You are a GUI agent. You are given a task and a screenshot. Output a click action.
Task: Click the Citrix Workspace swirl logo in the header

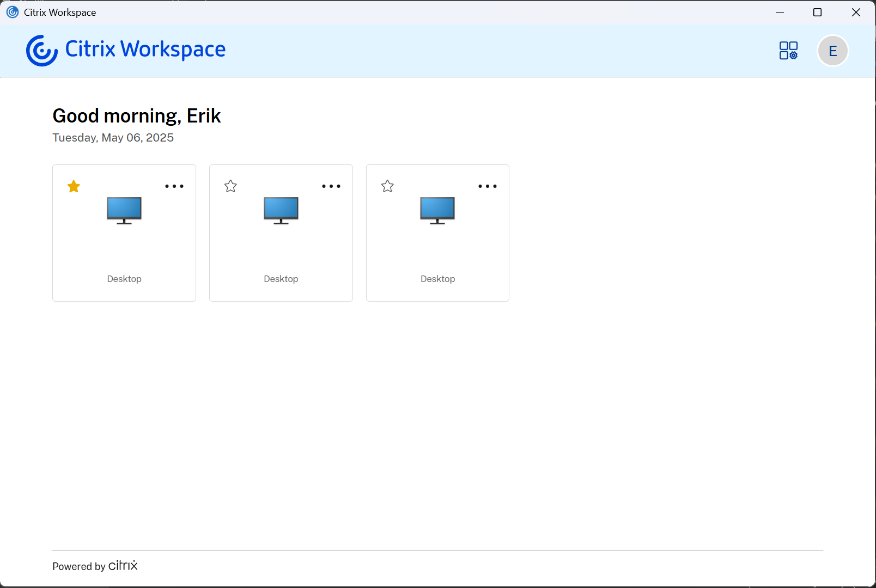(42, 51)
